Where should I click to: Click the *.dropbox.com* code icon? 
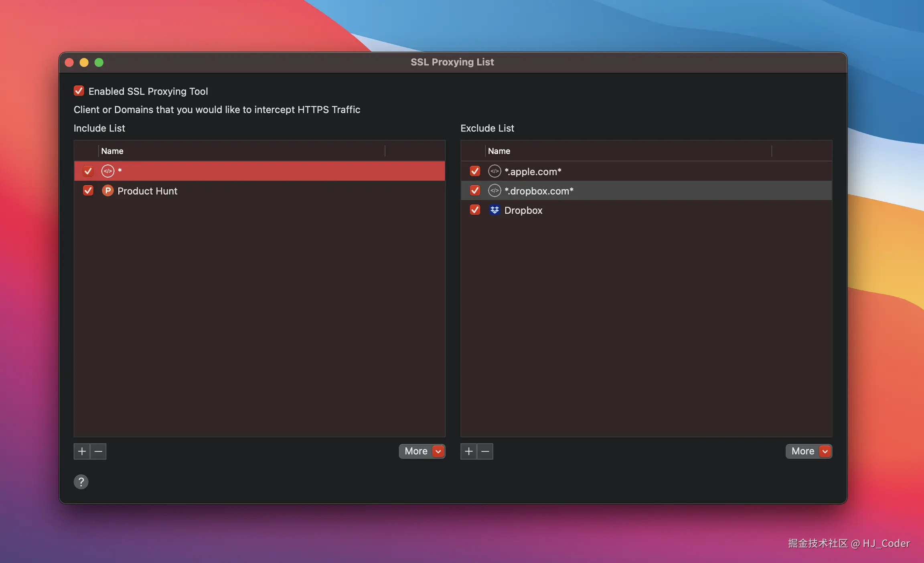(494, 190)
